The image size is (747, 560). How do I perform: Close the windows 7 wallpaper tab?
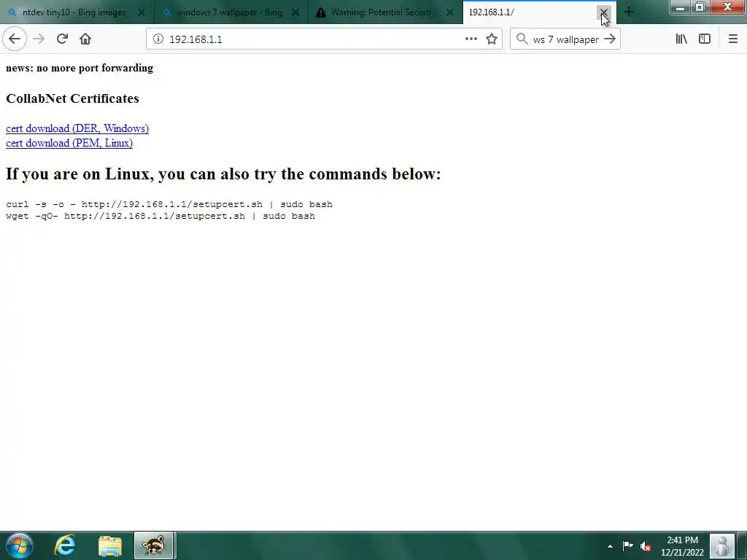click(295, 13)
